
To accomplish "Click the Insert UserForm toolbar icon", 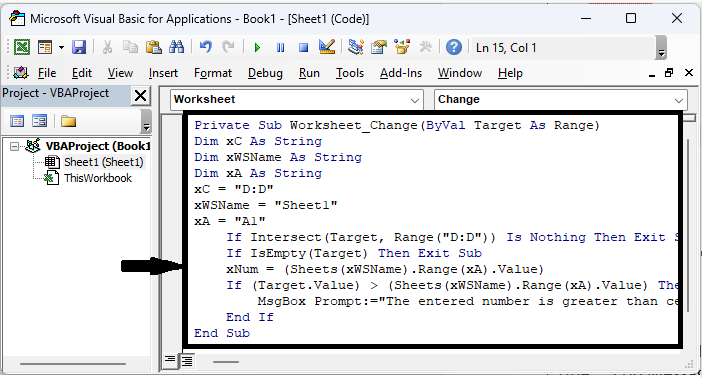I will pos(45,47).
